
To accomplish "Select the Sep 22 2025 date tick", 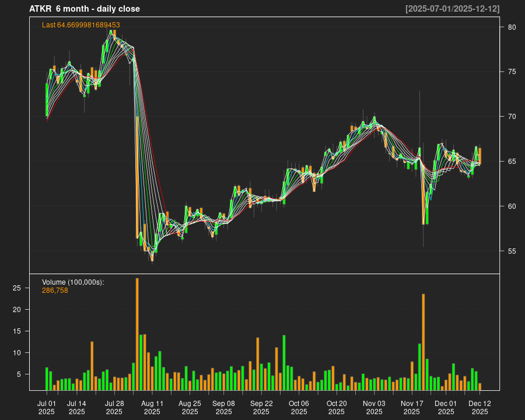I will click(x=261, y=407).
